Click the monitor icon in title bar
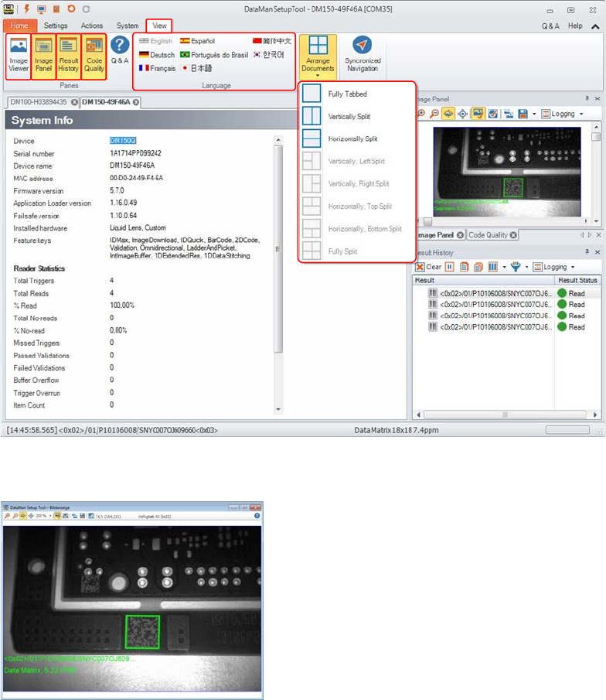606x700 pixels. pyautogui.click(x=42, y=9)
